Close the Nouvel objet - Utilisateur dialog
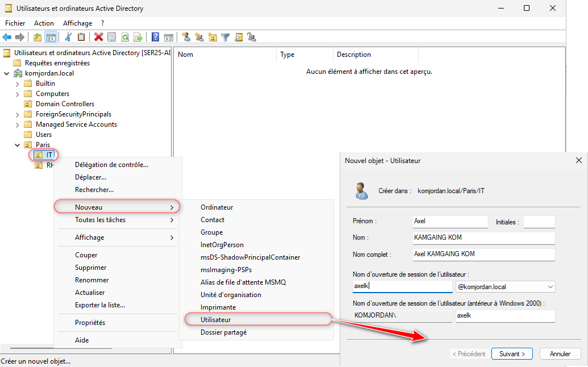Image resolution: width=588 pixels, height=367 pixels. [x=578, y=160]
